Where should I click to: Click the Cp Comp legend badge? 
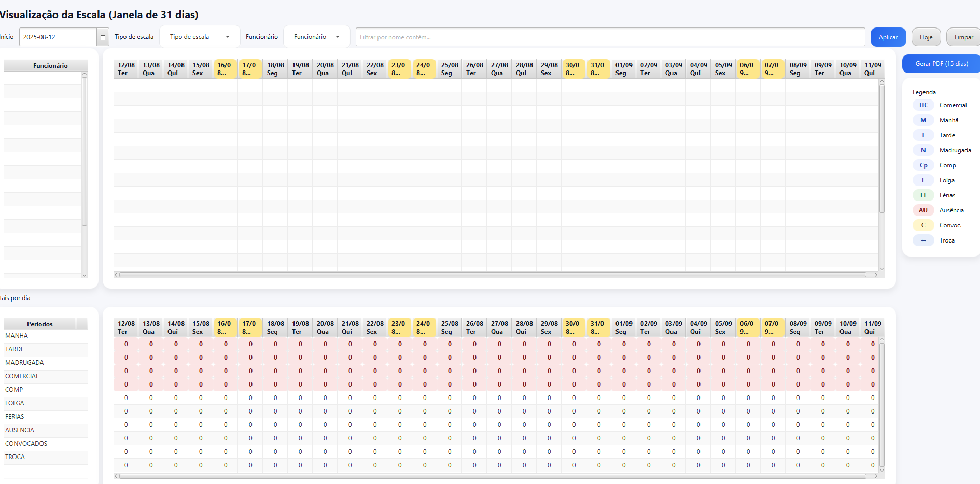pos(923,165)
